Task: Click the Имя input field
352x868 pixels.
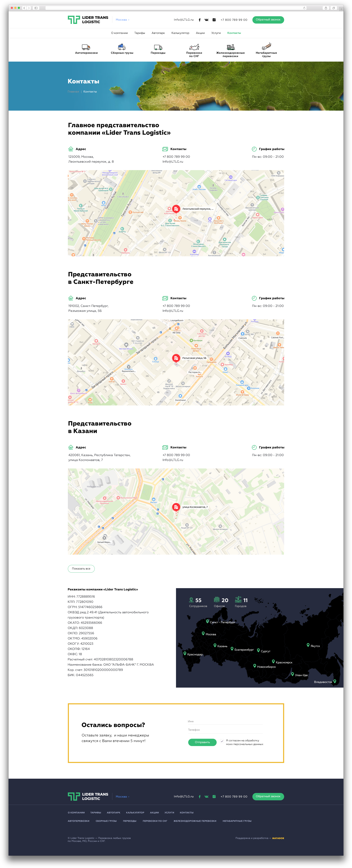Action: [225, 721]
